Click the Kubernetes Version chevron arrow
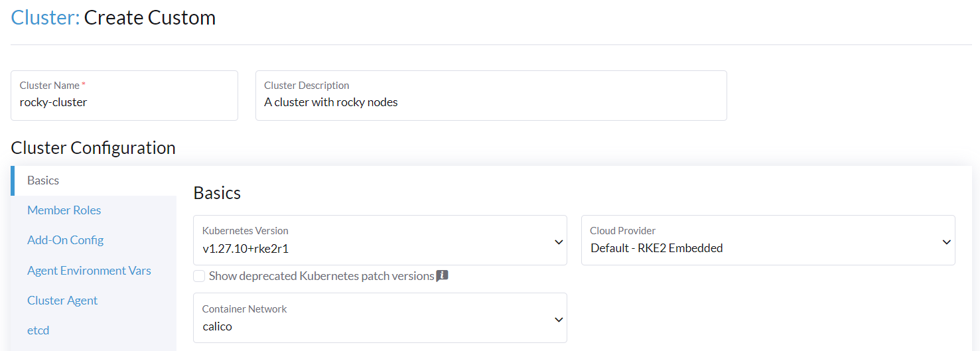This screenshot has width=980, height=351. (559, 242)
